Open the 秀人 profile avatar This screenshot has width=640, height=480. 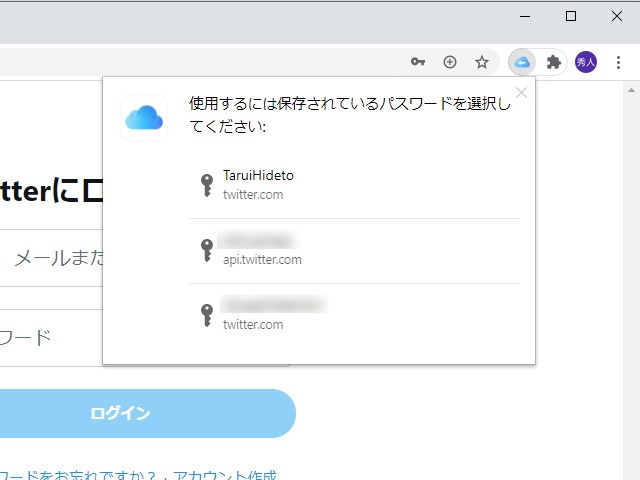click(586, 62)
